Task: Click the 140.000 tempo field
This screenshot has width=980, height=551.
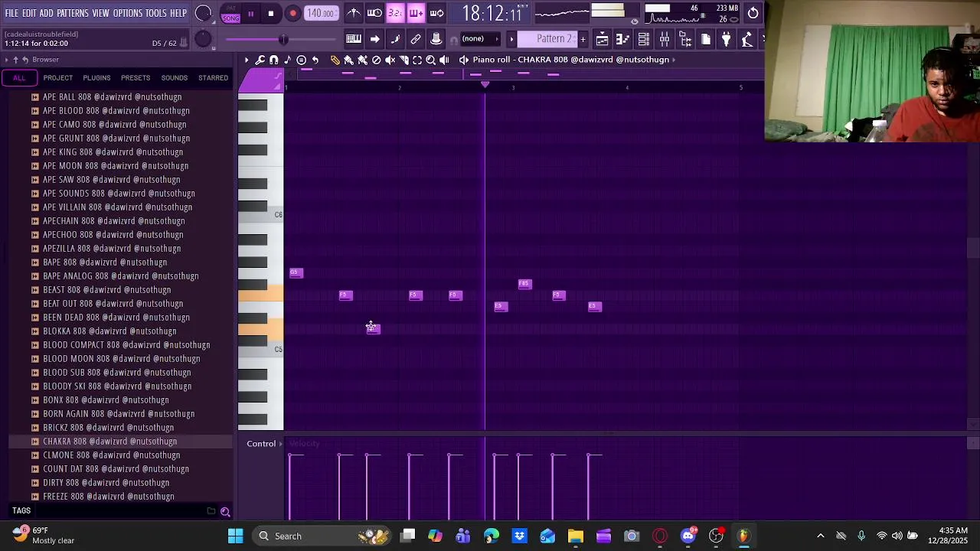Action: click(x=321, y=14)
